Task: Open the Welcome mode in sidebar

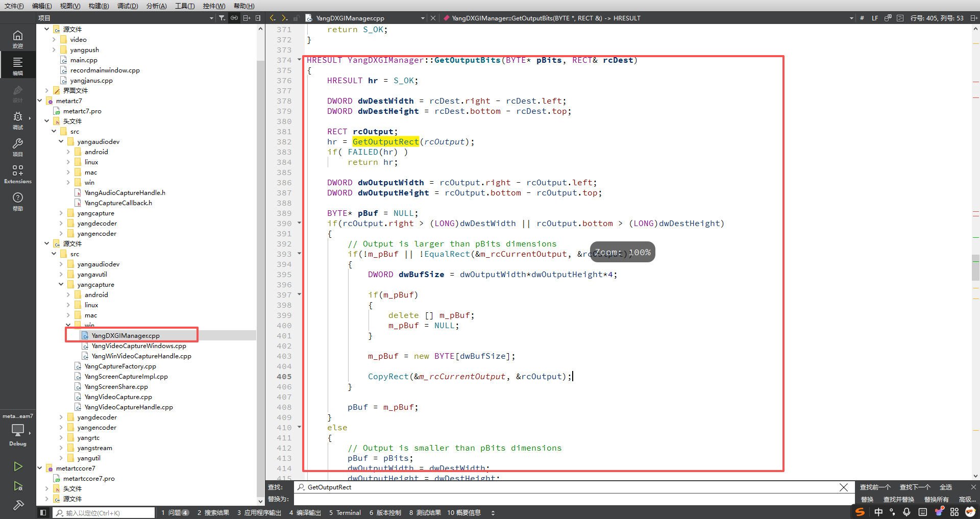Action: point(18,39)
